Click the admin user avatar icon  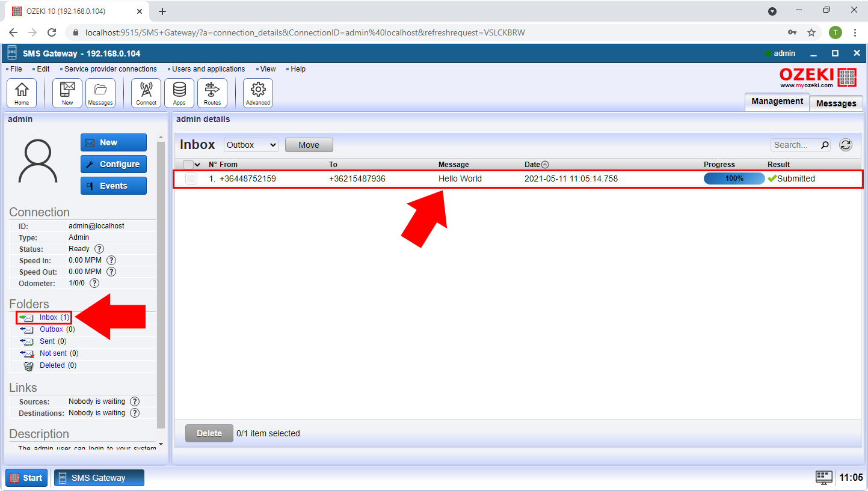pyautogui.click(x=38, y=161)
